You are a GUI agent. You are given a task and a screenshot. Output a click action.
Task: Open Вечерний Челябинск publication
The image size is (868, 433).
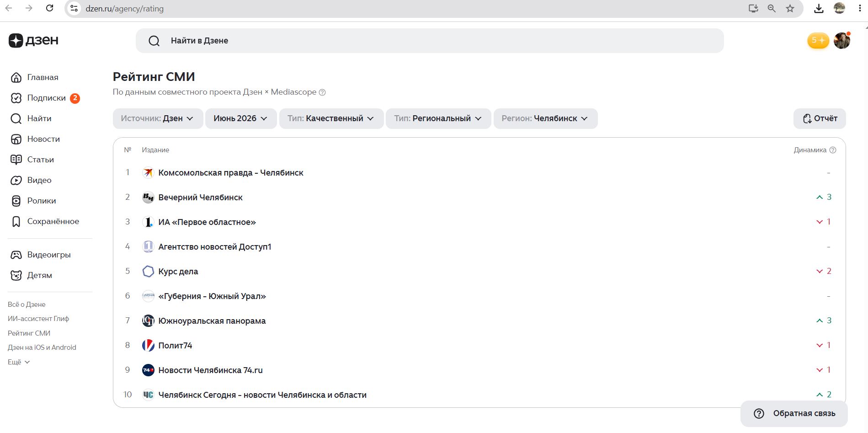[x=201, y=198]
